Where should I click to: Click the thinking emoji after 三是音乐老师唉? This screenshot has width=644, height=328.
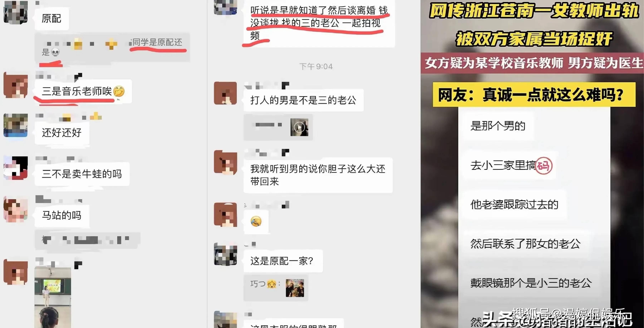pos(119,91)
